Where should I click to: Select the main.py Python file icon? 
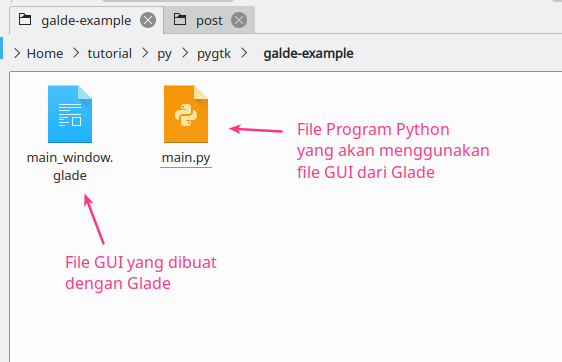pos(186,114)
